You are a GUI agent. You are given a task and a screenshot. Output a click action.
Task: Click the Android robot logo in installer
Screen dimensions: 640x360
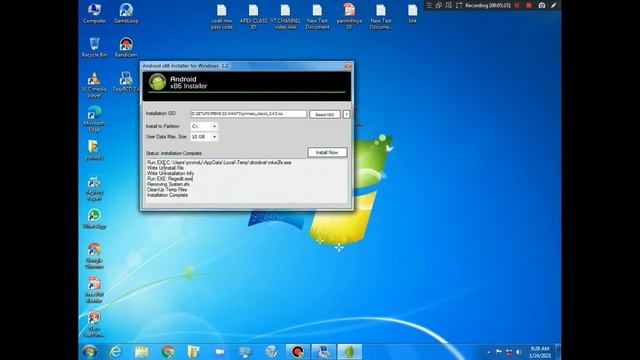(157, 82)
